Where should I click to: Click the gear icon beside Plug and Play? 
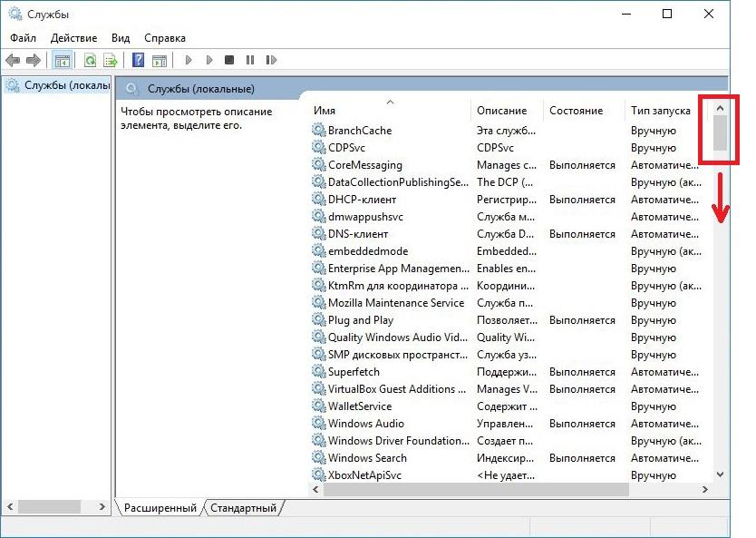click(x=318, y=319)
